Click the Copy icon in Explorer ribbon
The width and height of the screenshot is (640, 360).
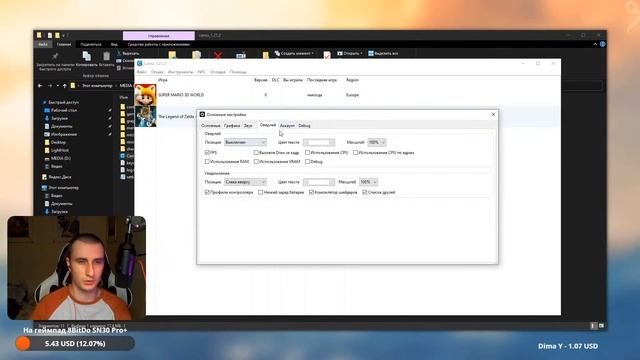coord(87,56)
